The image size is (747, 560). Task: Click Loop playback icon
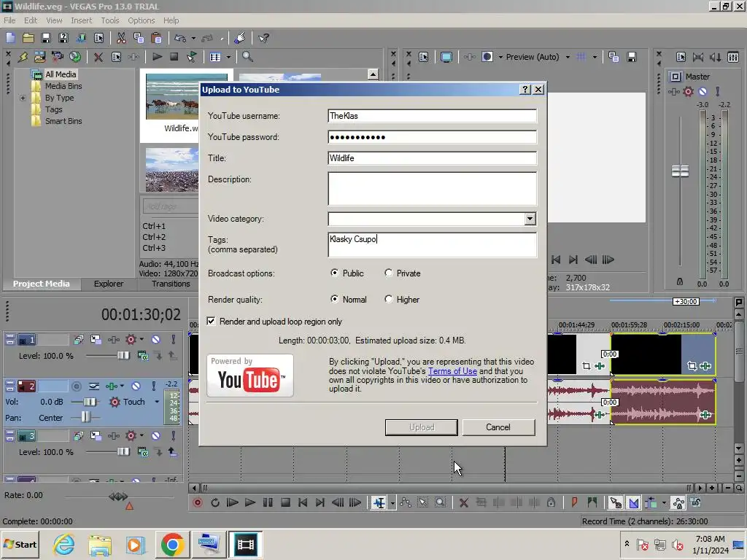pos(215,502)
